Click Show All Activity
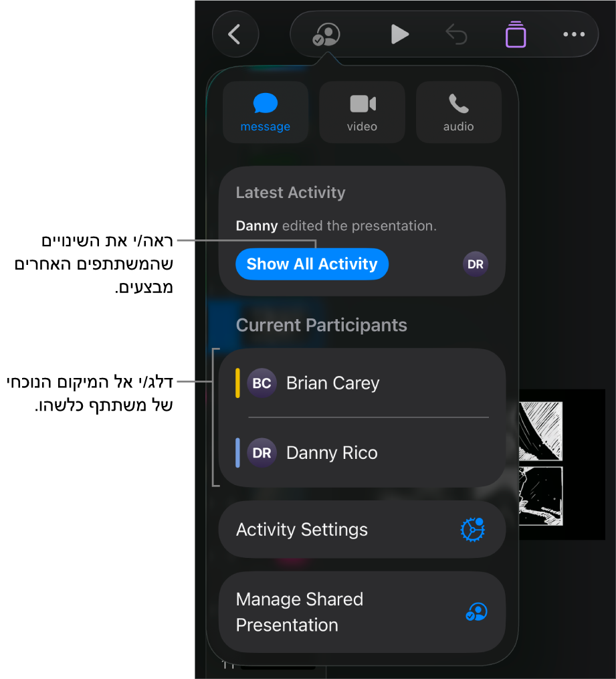 point(312,264)
